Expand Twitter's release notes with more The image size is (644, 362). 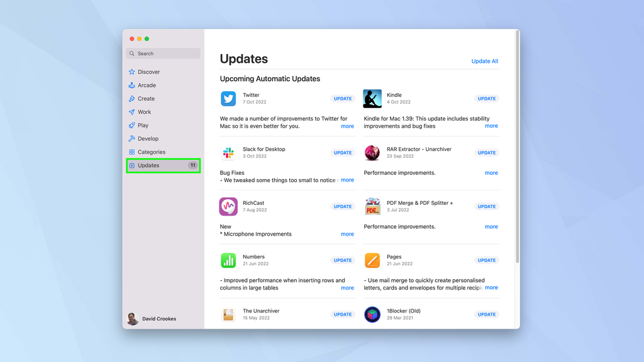(x=347, y=126)
